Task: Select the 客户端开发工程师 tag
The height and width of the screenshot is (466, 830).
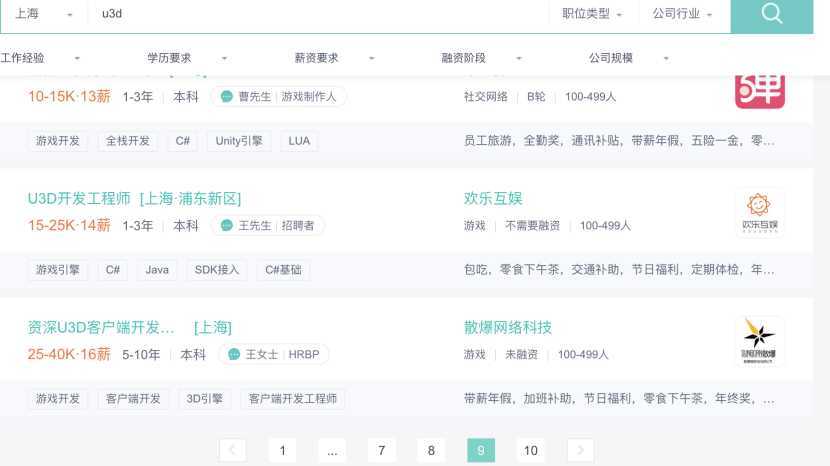Action: (x=293, y=398)
